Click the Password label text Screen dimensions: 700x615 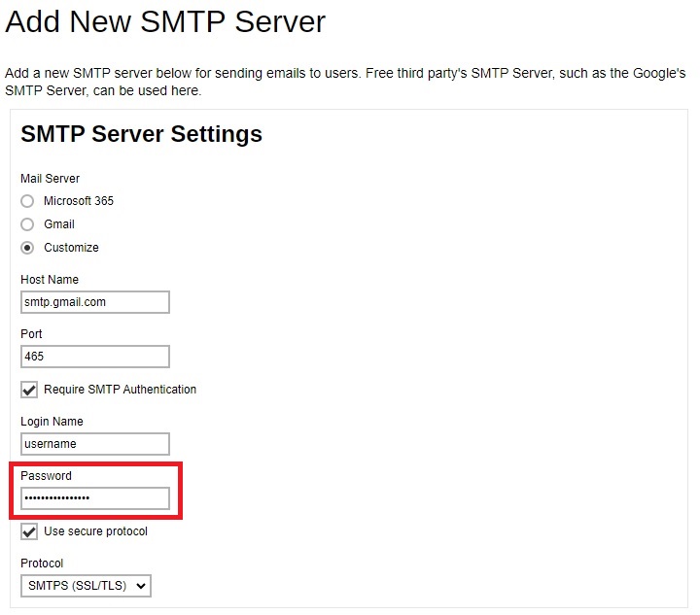[x=46, y=476]
